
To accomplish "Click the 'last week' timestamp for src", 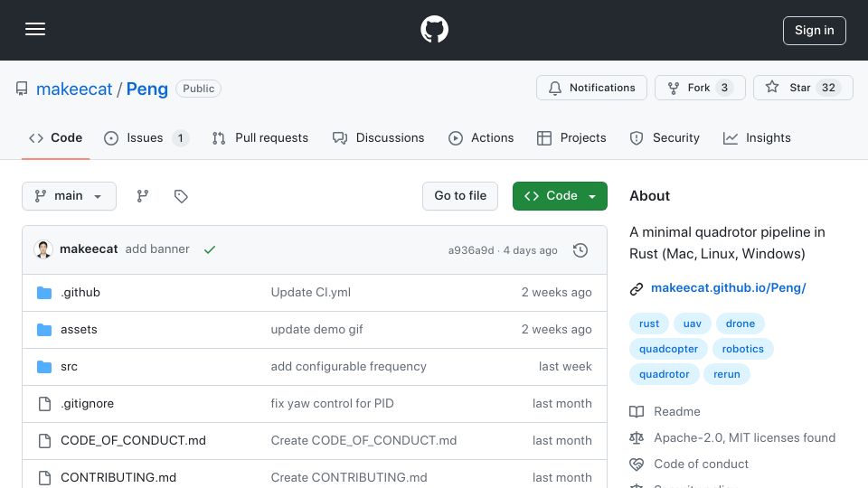I will pyautogui.click(x=565, y=366).
